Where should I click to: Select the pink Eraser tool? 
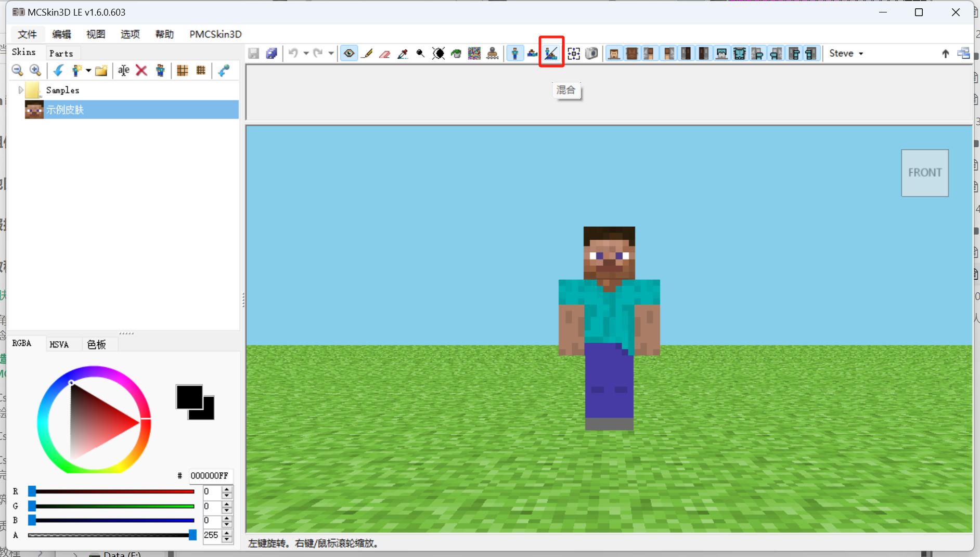click(x=385, y=53)
